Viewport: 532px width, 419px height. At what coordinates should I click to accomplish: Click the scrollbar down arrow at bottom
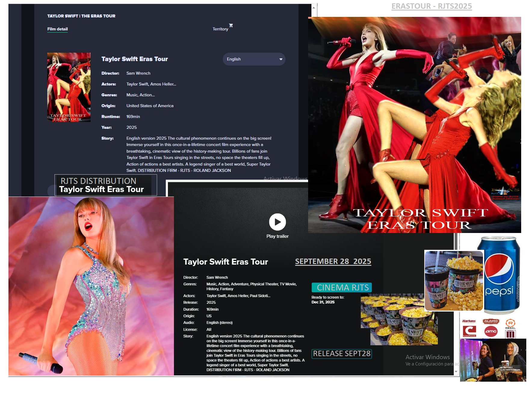click(x=456, y=372)
